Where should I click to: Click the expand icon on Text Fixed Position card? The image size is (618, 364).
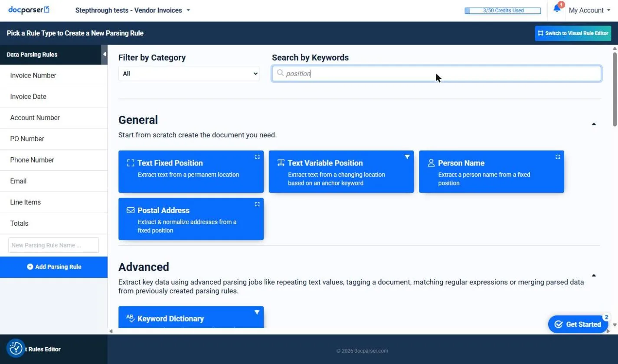coord(257,157)
